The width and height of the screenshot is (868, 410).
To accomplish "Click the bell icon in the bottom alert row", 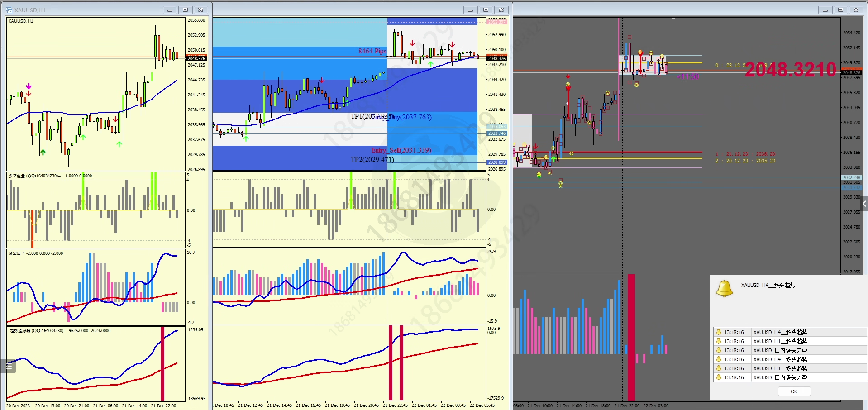I will pyautogui.click(x=719, y=377).
